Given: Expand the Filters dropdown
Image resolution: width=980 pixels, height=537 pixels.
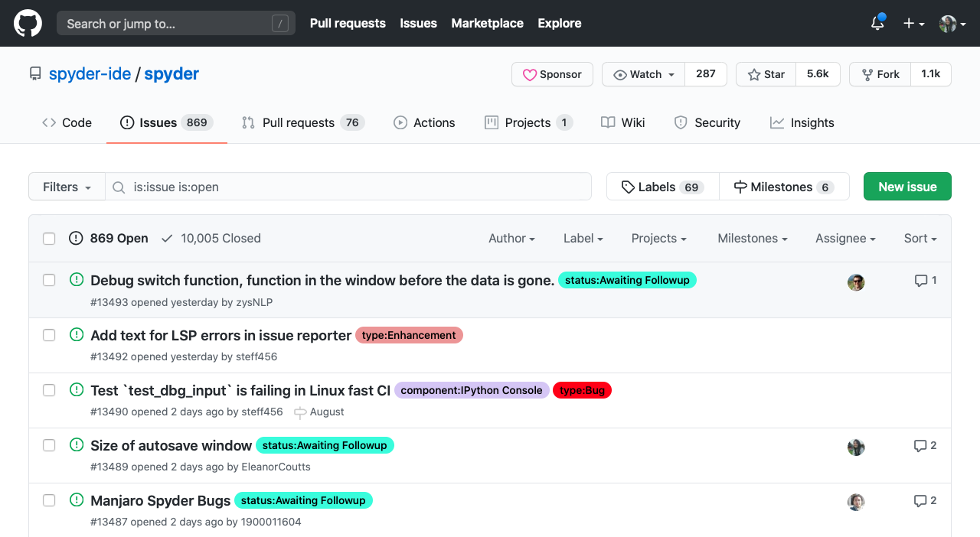Looking at the screenshot, I should [67, 187].
